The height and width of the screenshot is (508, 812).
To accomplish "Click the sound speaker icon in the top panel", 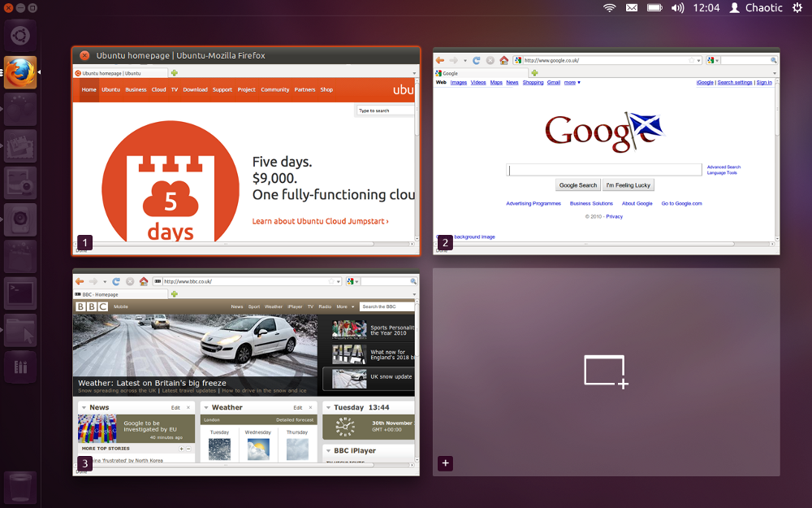I will 677,8.
